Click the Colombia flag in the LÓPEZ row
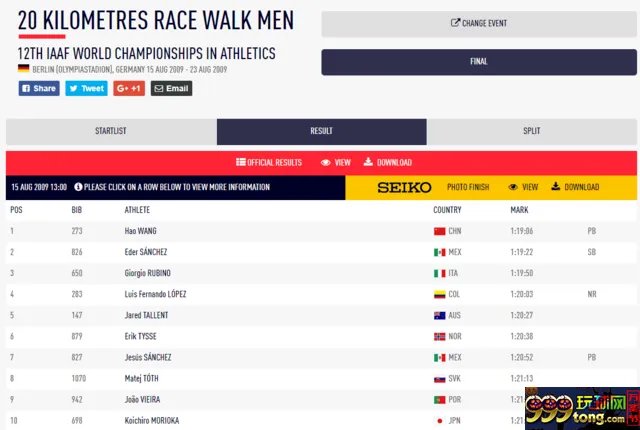Image resolution: width=640 pixels, height=430 pixels. (440, 295)
